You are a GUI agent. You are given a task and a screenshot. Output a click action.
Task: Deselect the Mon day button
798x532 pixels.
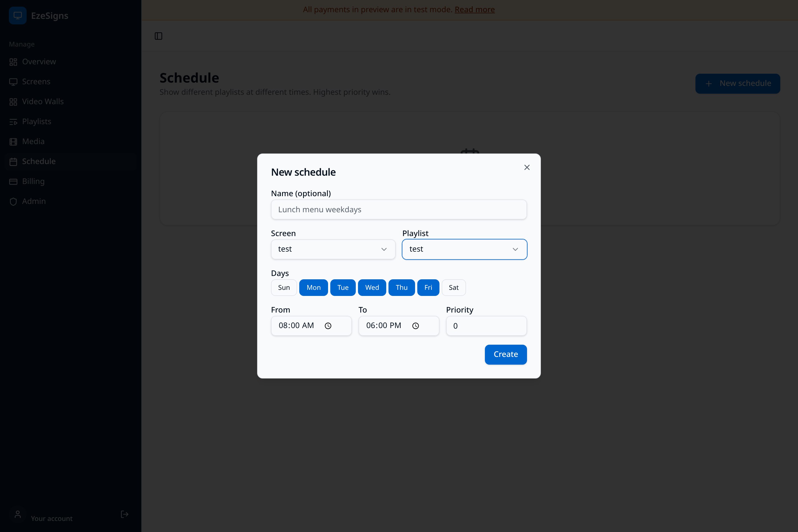click(313, 288)
